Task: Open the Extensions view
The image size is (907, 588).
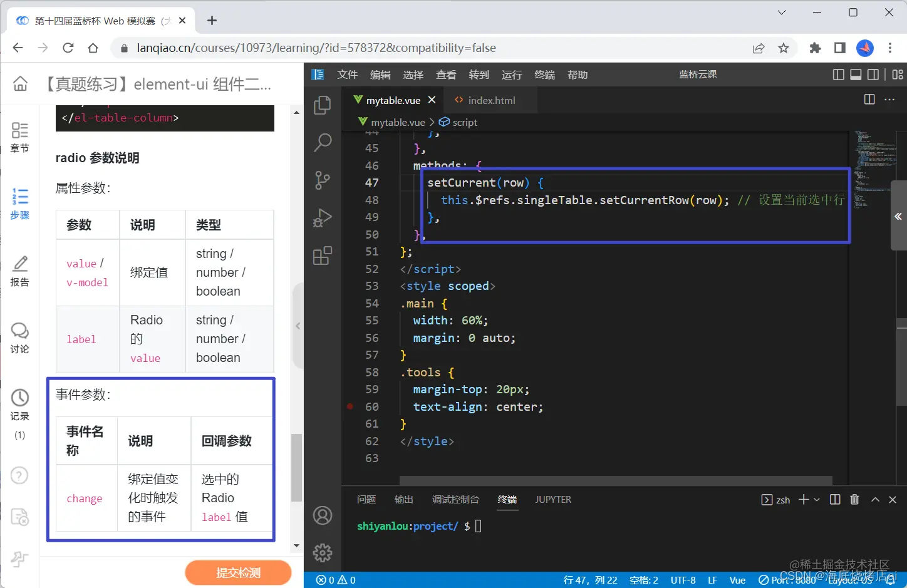Action: (x=322, y=255)
